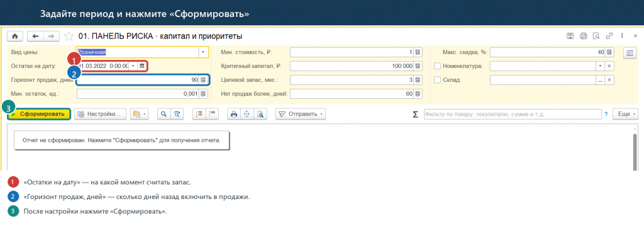Screen dimensions: 644x233
Task: Click the Целевой запас value field
Action: point(352,80)
